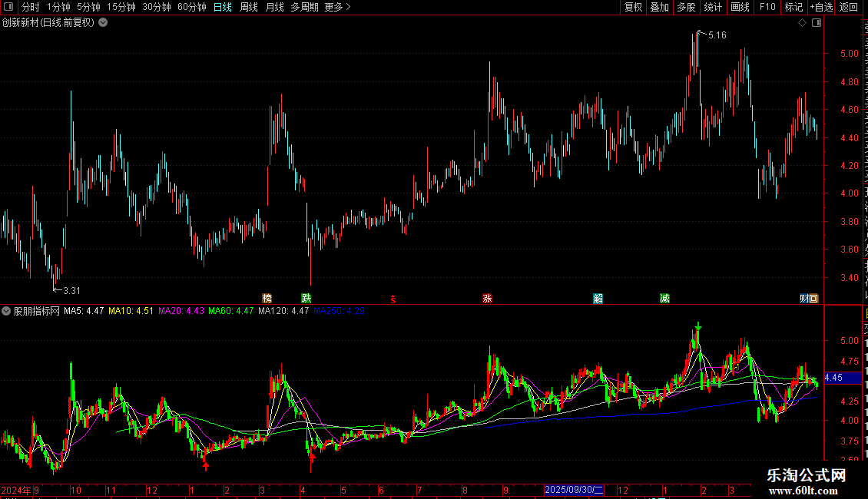Image resolution: width=868 pixels, height=499 pixels.
Task: Click the green MA60: 4.47 label
Action: coord(231,311)
